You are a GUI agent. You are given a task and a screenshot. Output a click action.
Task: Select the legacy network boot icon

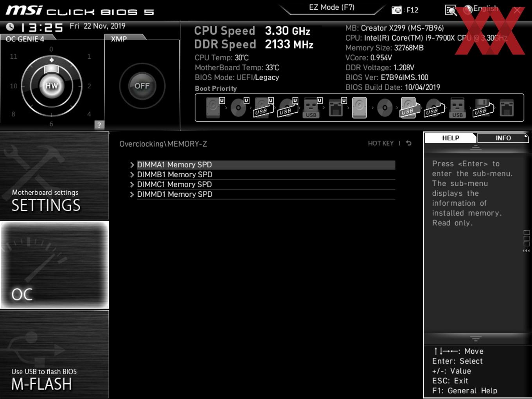(x=507, y=108)
